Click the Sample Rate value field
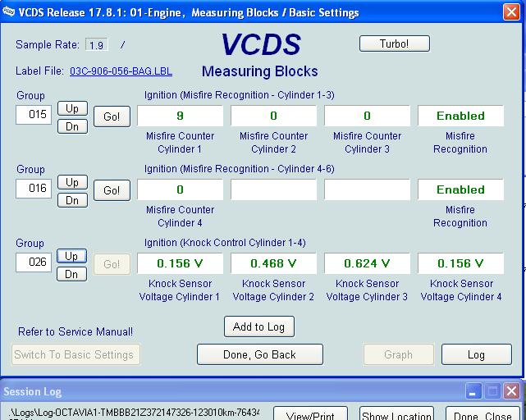Screen dimensions: 526x420 point(97,44)
